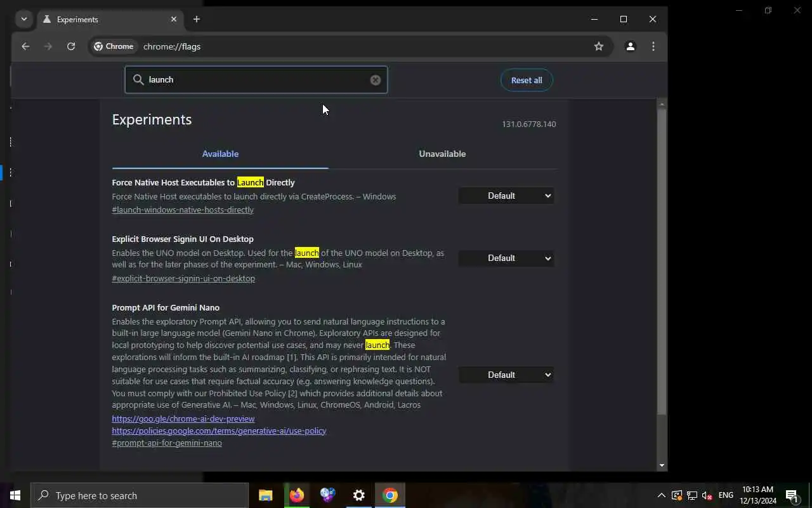Click Force Native Host Executables title
The width and height of the screenshot is (812, 508).
203,182
